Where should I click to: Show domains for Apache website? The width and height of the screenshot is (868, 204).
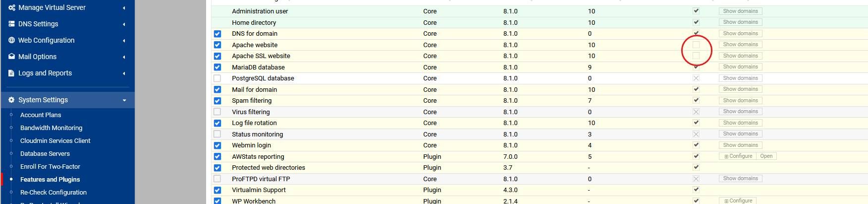click(x=740, y=45)
